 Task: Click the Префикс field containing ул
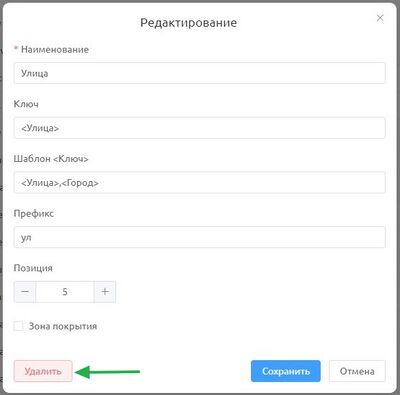pyautogui.click(x=200, y=237)
